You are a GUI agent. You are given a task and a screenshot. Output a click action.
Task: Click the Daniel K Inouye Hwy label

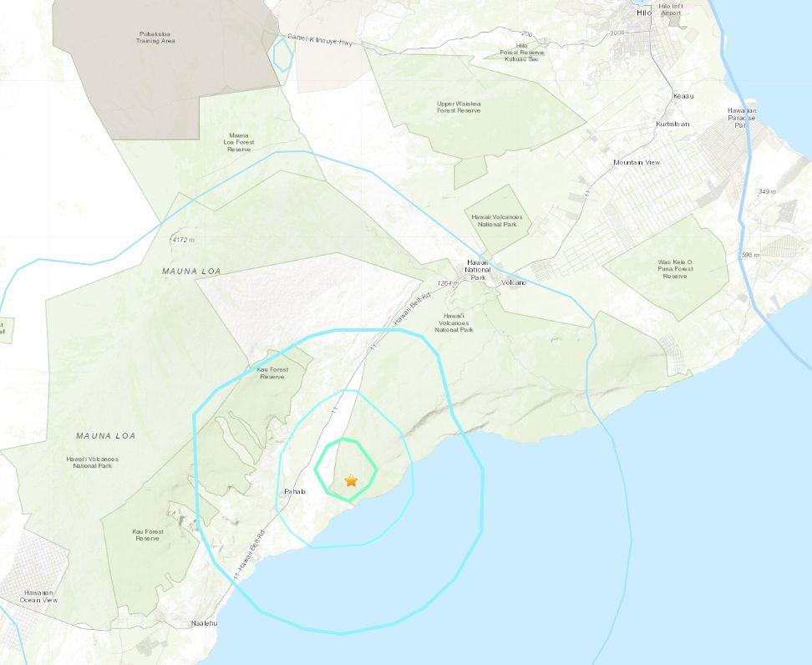[x=319, y=40]
